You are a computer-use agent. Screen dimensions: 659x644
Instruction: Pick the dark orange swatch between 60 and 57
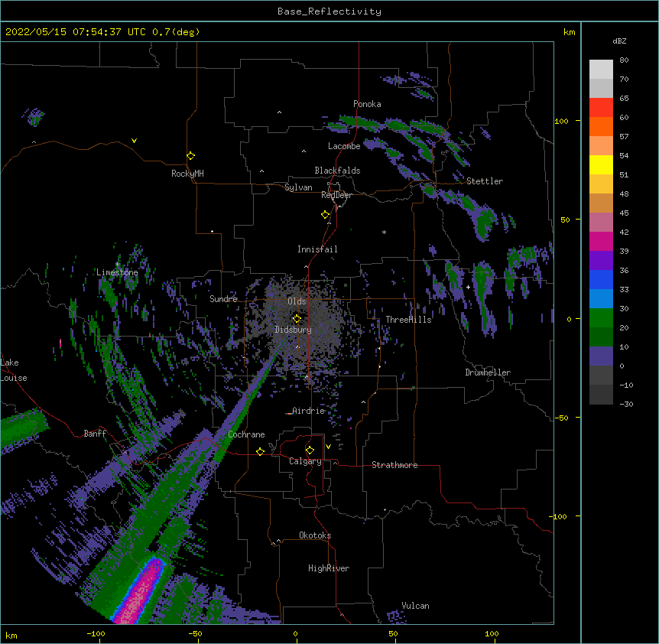tap(601, 126)
